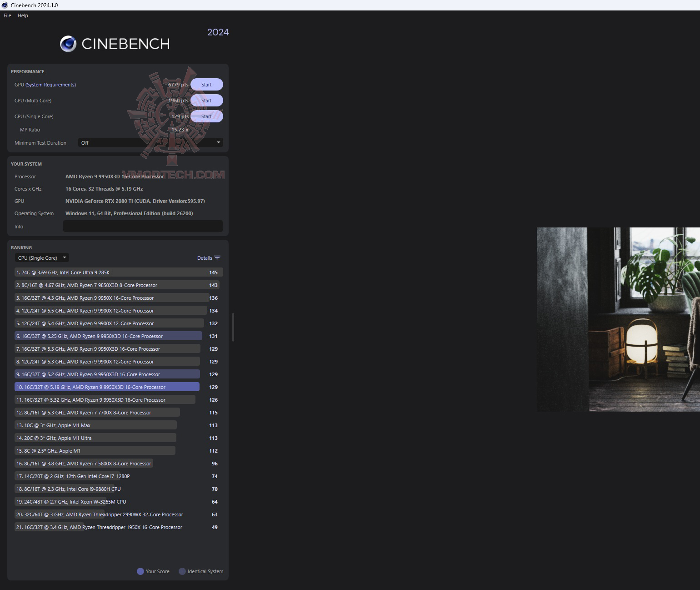Click the Cinebench logo icon
This screenshot has width=700, height=590.
68,44
